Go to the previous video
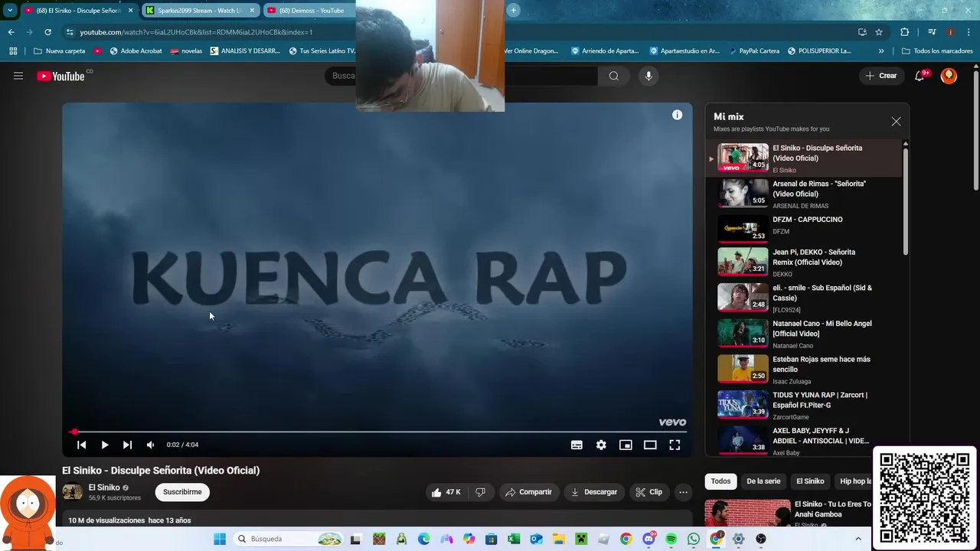The height and width of the screenshot is (551, 980). (x=81, y=445)
